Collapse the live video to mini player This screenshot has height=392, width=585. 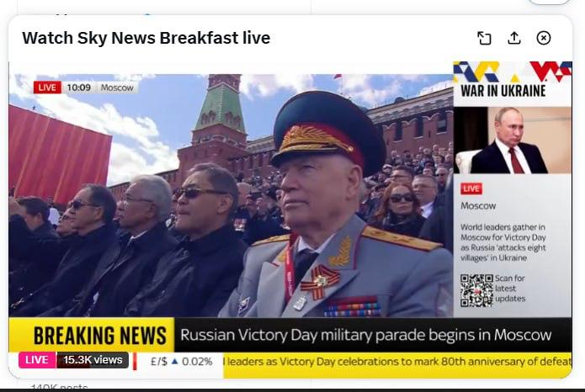pos(484,38)
